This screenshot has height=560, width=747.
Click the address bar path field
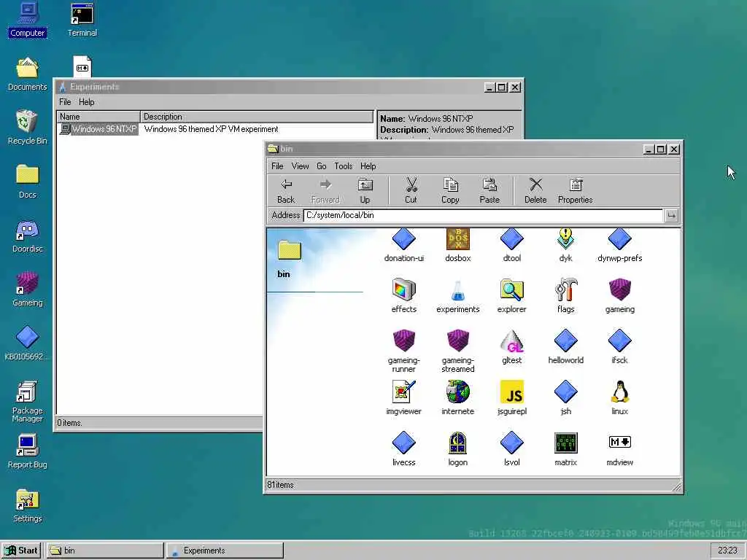point(483,215)
